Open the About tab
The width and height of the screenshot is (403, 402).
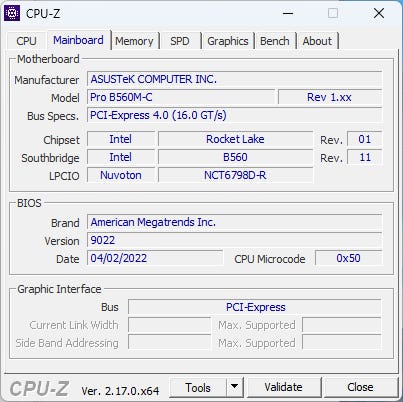pos(317,41)
